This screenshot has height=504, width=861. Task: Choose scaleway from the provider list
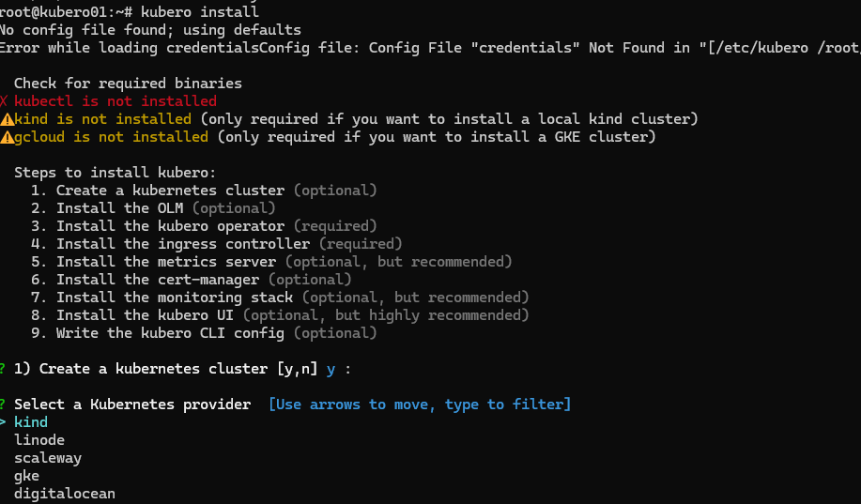click(x=48, y=458)
